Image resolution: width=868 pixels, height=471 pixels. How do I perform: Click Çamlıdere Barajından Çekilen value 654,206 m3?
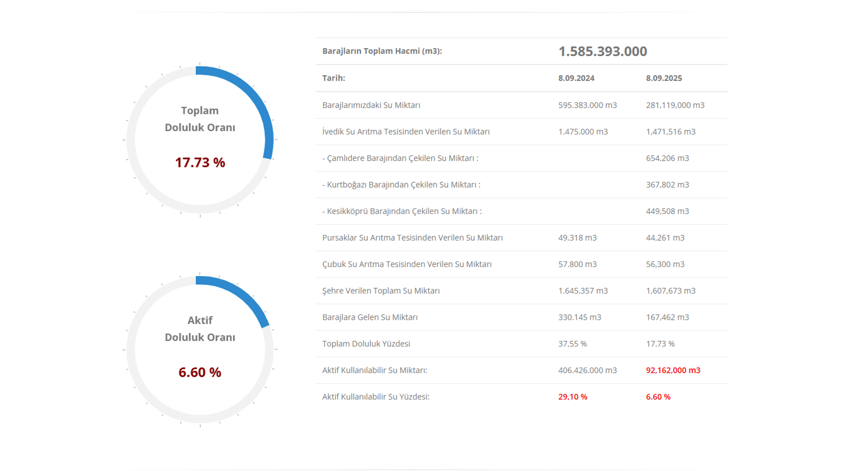pos(667,158)
